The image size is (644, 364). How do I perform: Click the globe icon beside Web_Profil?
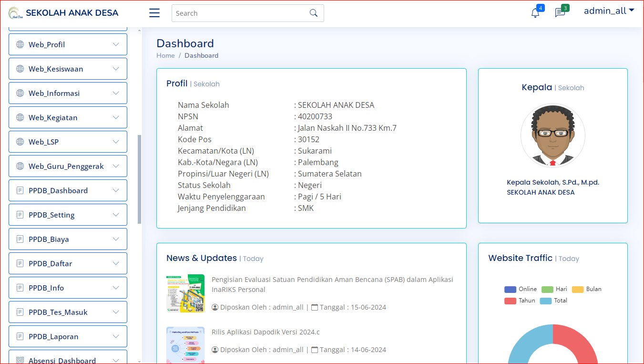[x=20, y=44]
